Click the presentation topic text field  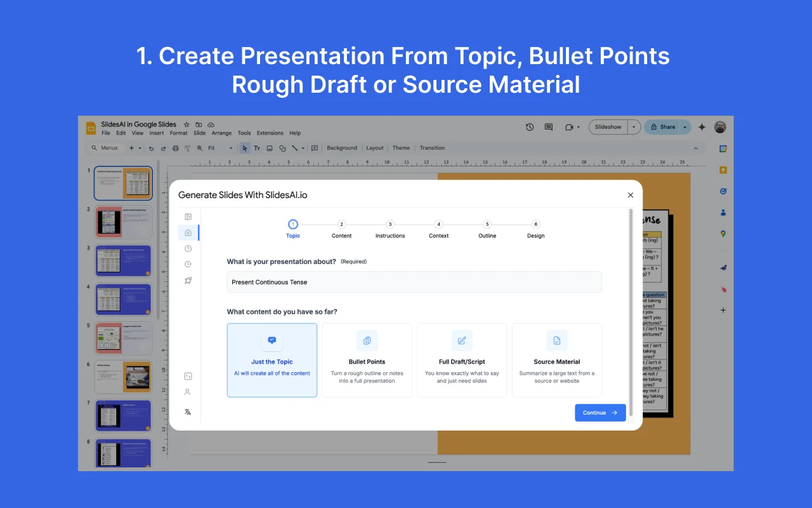tap(414, 282)
